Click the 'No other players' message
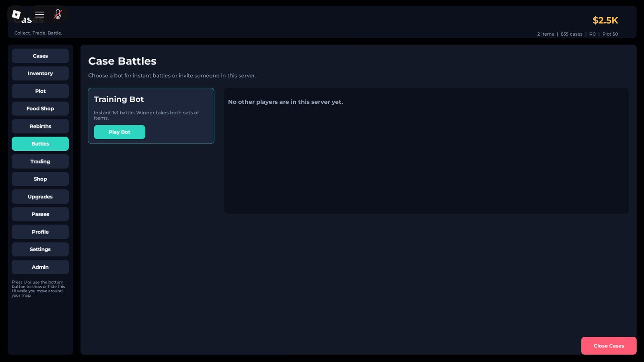The image size is (644, 362). [286, 102]
